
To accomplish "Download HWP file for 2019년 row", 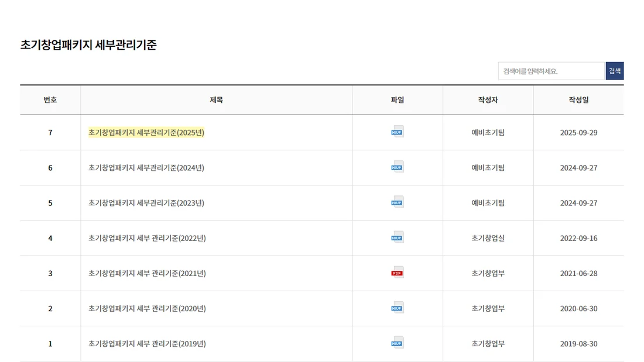I will pyautogui.click(x=397, y=343).
